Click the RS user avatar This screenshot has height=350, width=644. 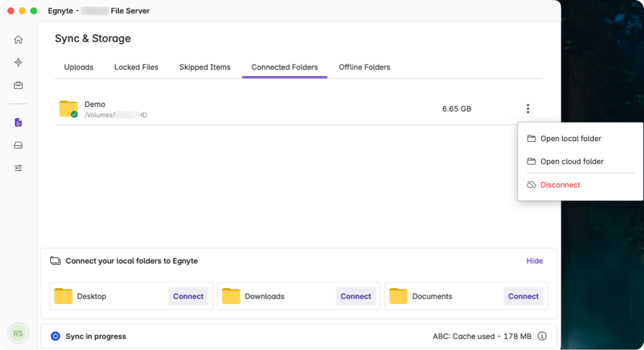pos(18,334)
